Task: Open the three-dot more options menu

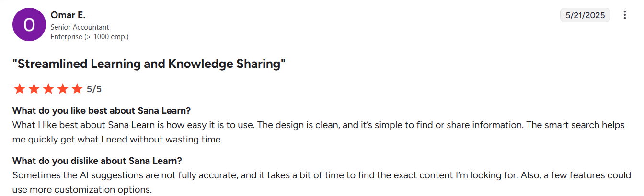Action: [x=624, y=15]
